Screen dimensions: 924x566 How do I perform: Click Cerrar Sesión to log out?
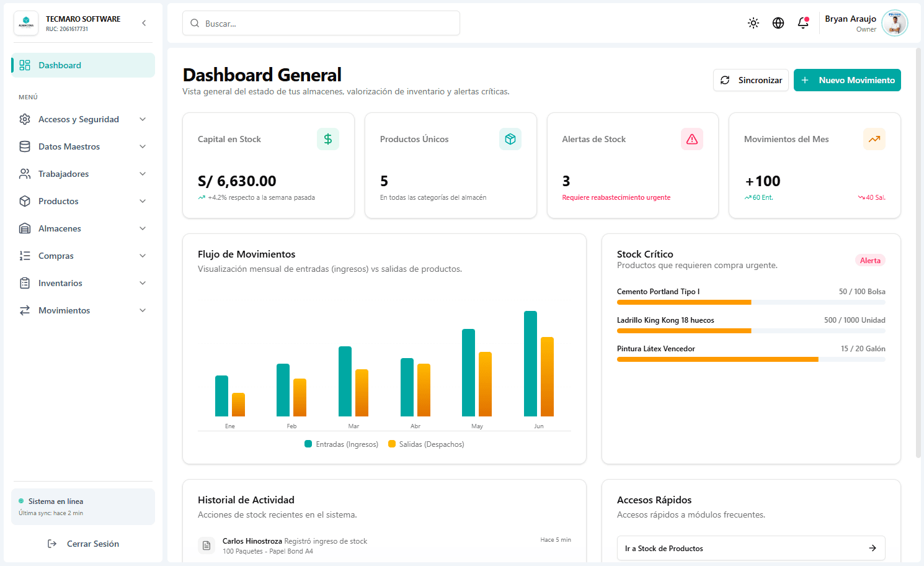point(83,544)
